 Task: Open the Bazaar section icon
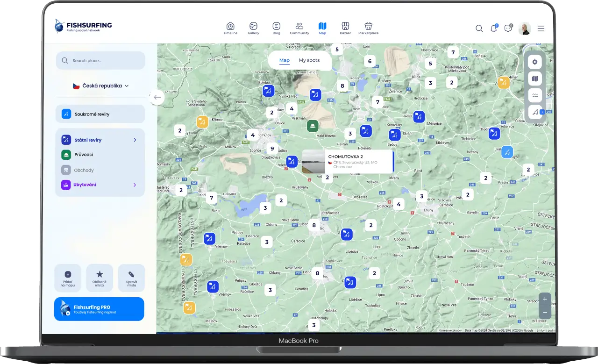[x=345, y=28]
